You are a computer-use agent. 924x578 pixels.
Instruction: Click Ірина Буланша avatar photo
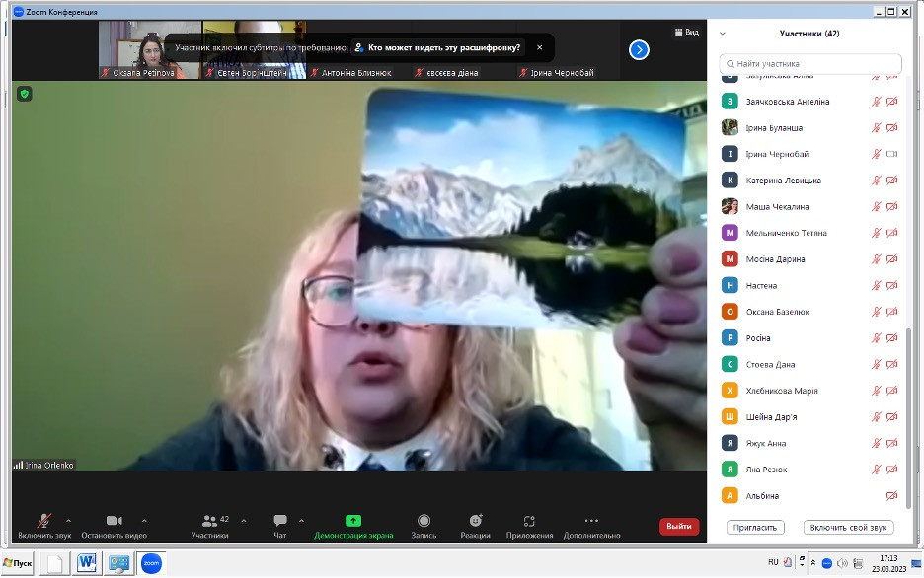click(730, 127)
